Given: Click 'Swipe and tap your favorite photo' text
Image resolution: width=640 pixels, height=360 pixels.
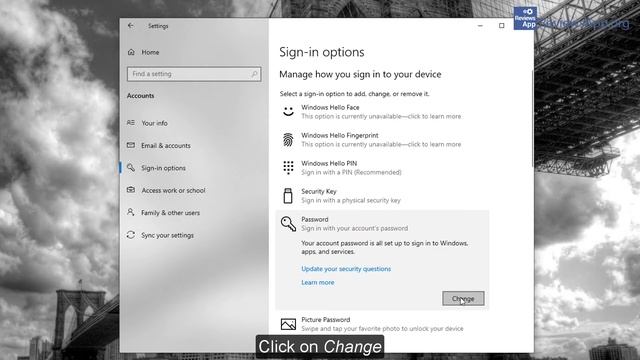Looking at the screenshot, I should coord(382,329).
